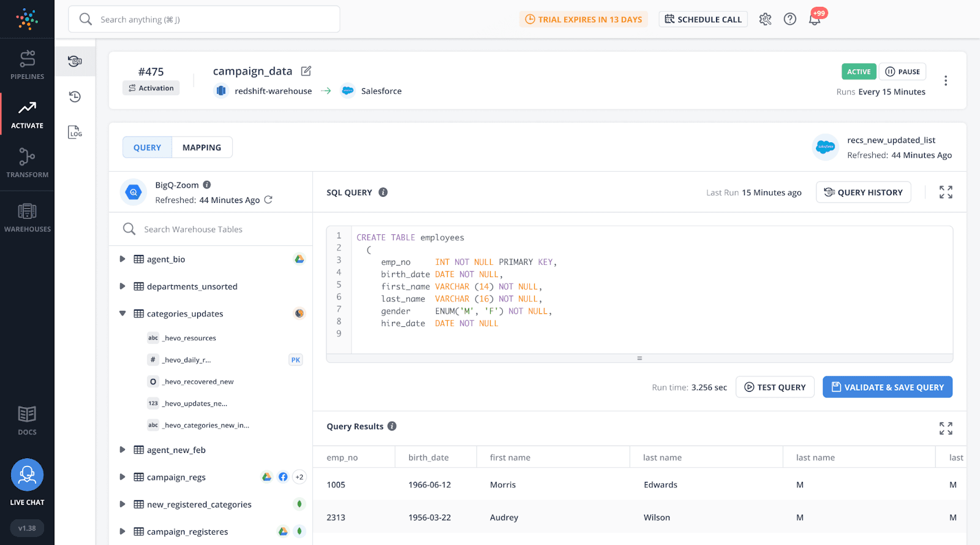Image resolution: width=980 pixels, height=545 pixels.
Task: Open the help question mark icon
Action: click(790, 19)
